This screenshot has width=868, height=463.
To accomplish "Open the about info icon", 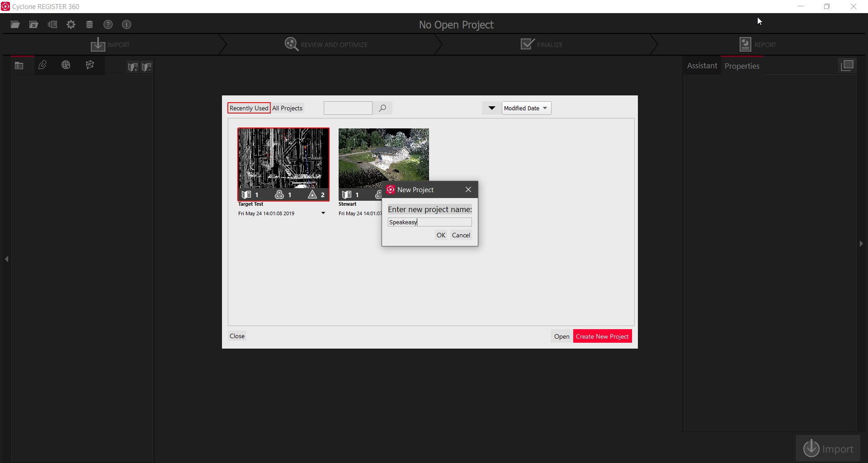I will click(127, 24).
